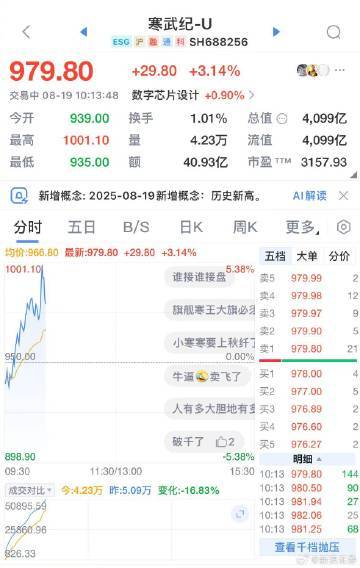Select 卖1 price 979.80 row

(x=309, y=349)
